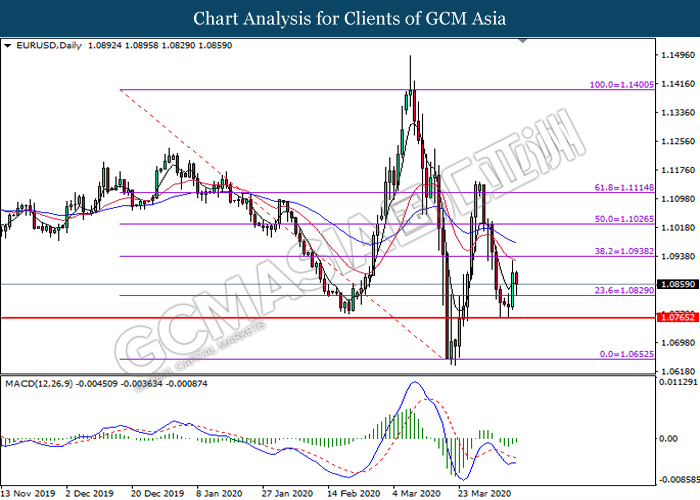Click the MACD scale value -0.008585
700x500 pixels.
click(x=678, y=480)
